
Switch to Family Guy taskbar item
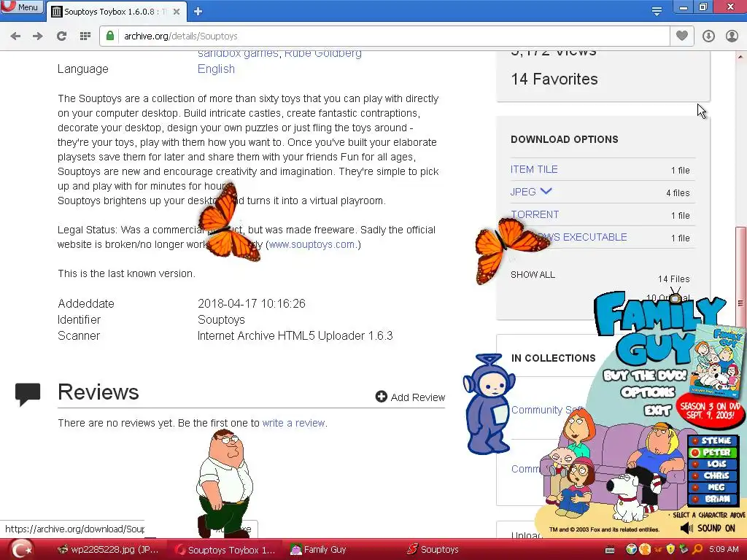point(319,550)
